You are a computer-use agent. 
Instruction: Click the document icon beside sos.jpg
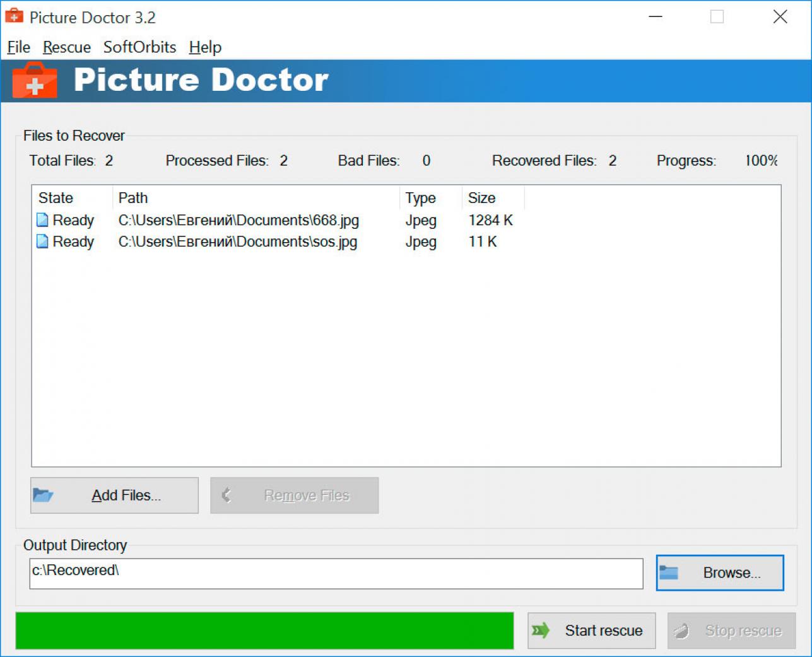click(42, 241)
